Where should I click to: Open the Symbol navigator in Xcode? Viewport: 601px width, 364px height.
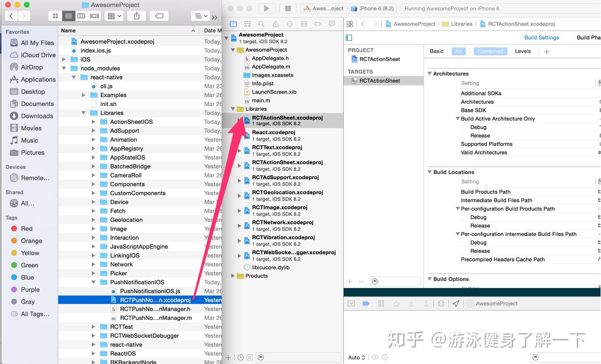[x=247, y=24]
